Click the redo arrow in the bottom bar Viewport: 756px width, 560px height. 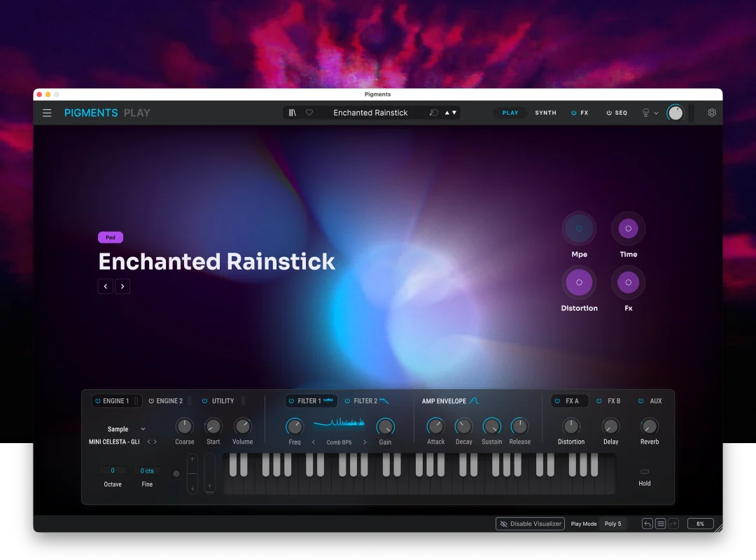[x=673, y=524]
